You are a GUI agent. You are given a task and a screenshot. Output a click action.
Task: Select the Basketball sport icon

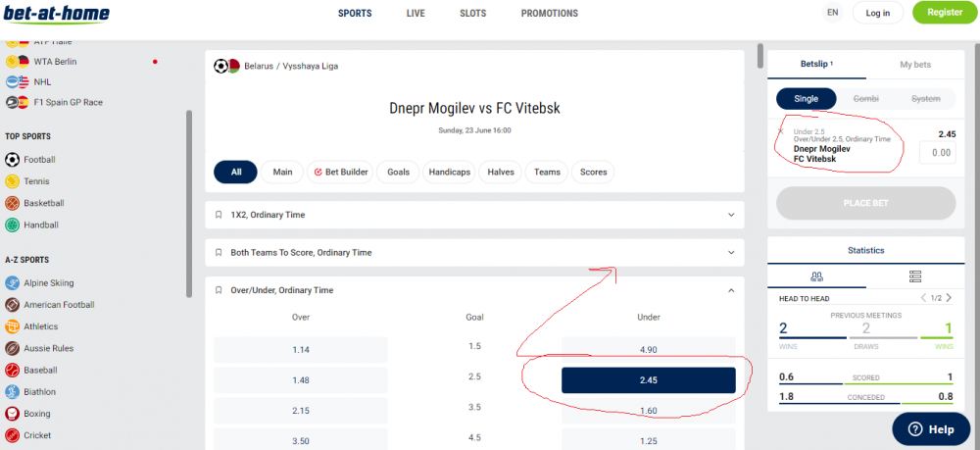[x=13, y=203]
